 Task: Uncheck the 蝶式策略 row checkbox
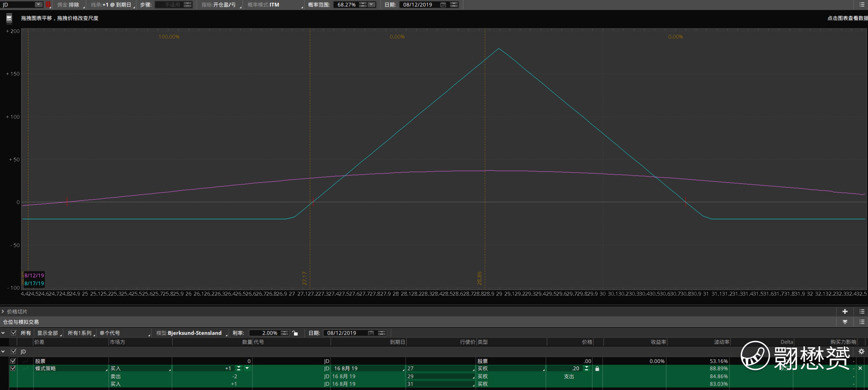point(13,368)
